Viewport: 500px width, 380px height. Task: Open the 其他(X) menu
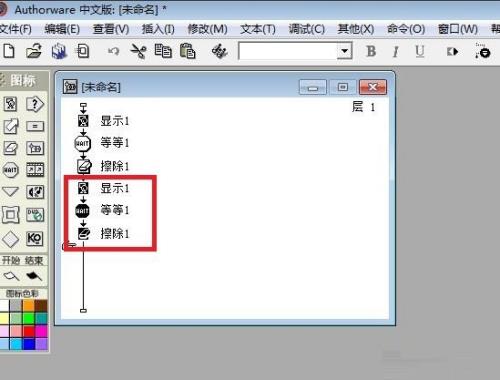click(356, 29)
